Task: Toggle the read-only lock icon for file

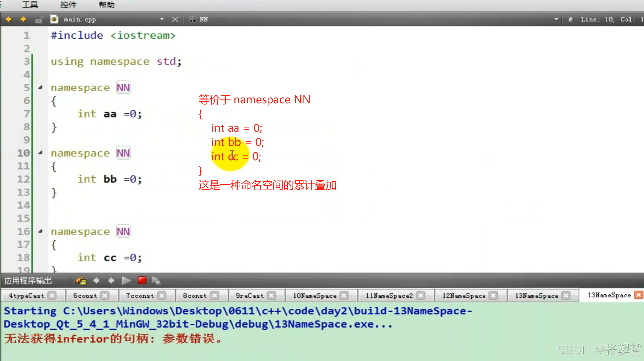Action: [x=39, y=20]
